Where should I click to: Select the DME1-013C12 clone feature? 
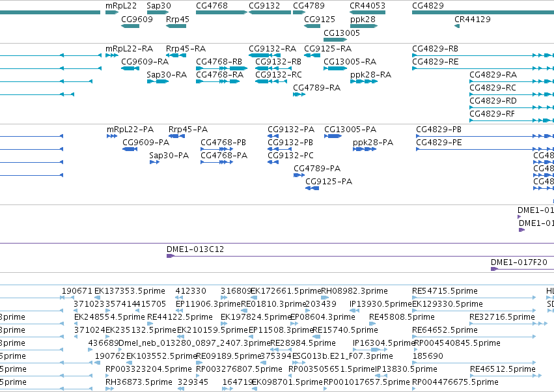tap(361, 256)
